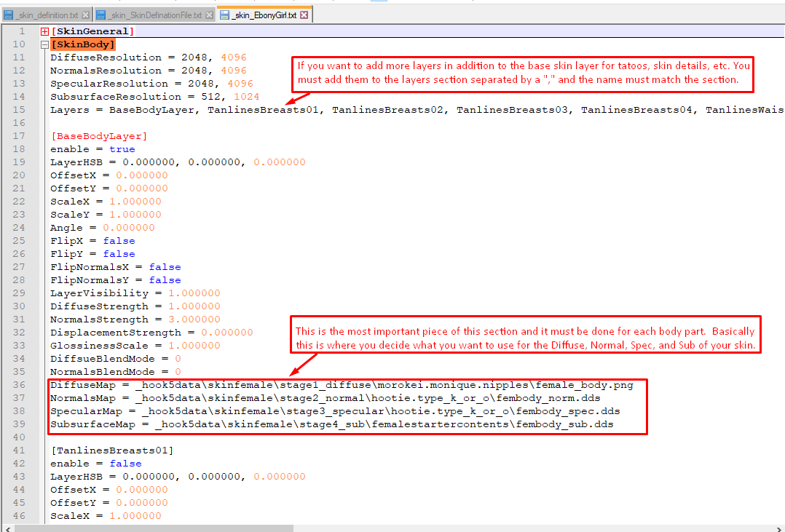785x532 pixels.
Task: Click the line 'NormalsBlendMode = 0'
Action: 116,372
